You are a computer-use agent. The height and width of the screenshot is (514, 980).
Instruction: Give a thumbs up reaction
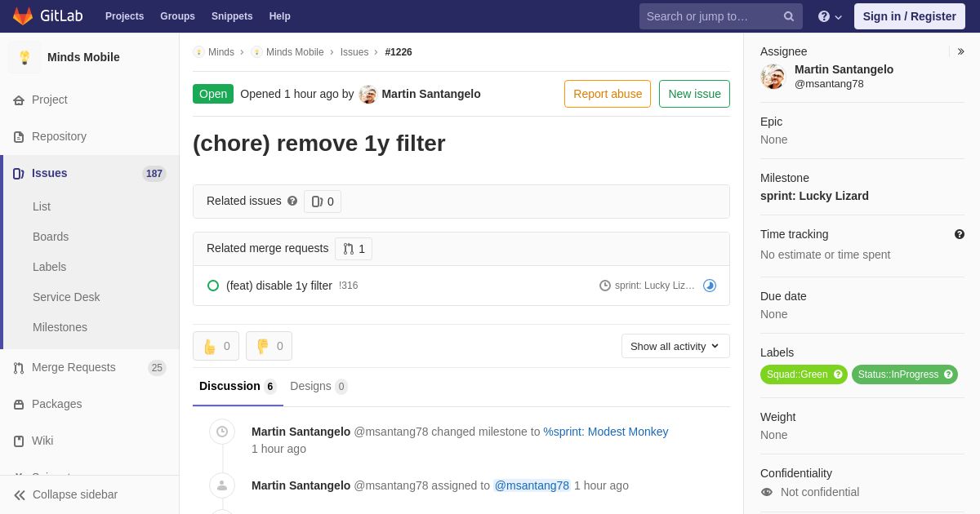pos(216,346)
